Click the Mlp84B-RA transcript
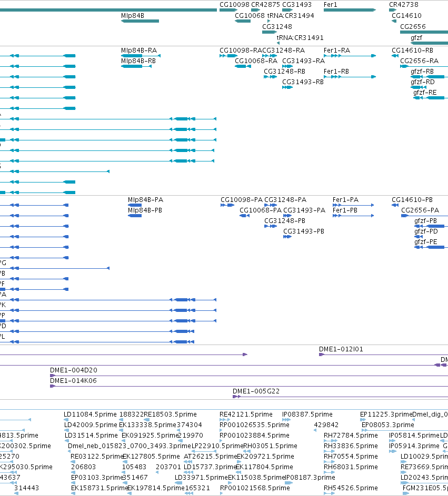The width and height of the screenshot is (448, 496). 141,56
